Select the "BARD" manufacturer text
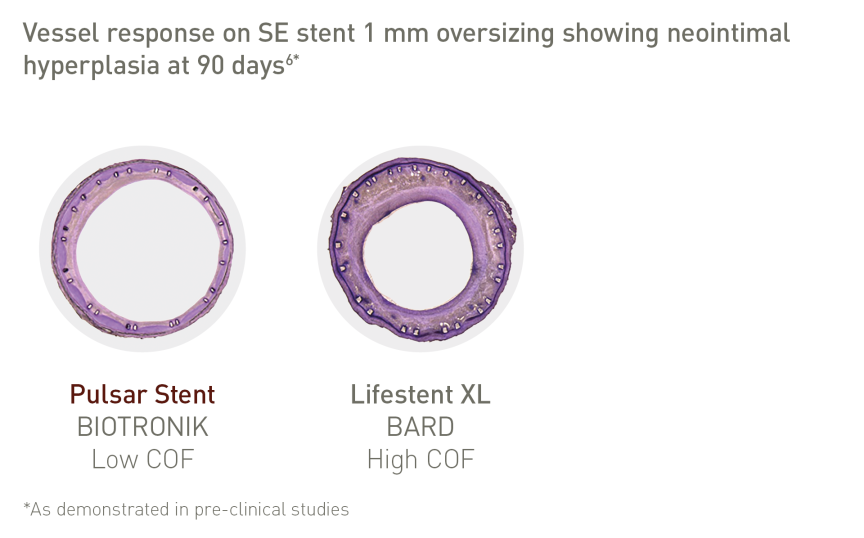864x538 pixels. [420, 427]
